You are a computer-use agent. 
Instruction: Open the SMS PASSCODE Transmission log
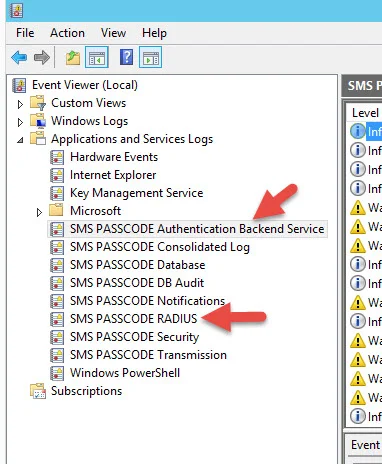(148, 355)
